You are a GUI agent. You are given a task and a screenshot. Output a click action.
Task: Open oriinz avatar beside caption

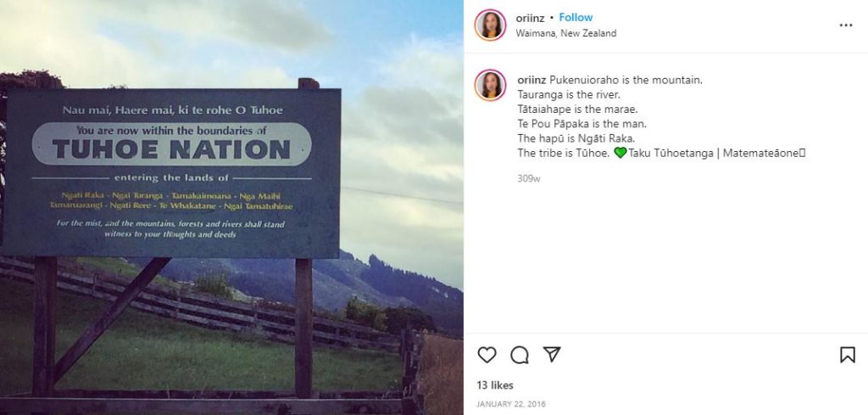tap(490, 85)
